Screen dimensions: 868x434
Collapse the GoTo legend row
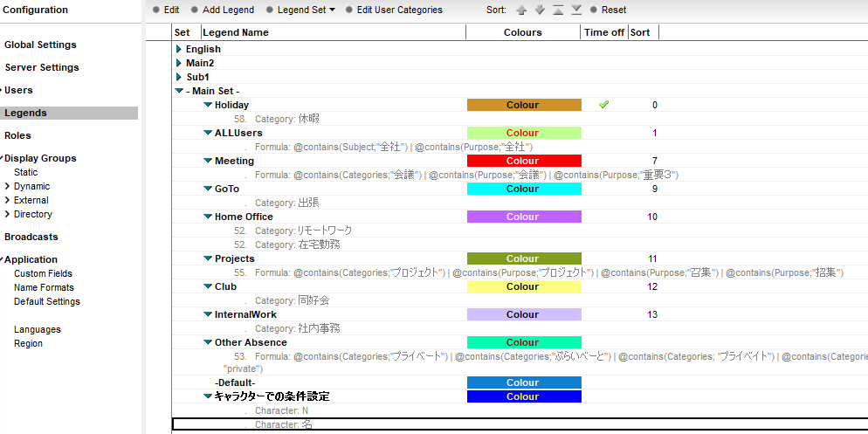208,189
